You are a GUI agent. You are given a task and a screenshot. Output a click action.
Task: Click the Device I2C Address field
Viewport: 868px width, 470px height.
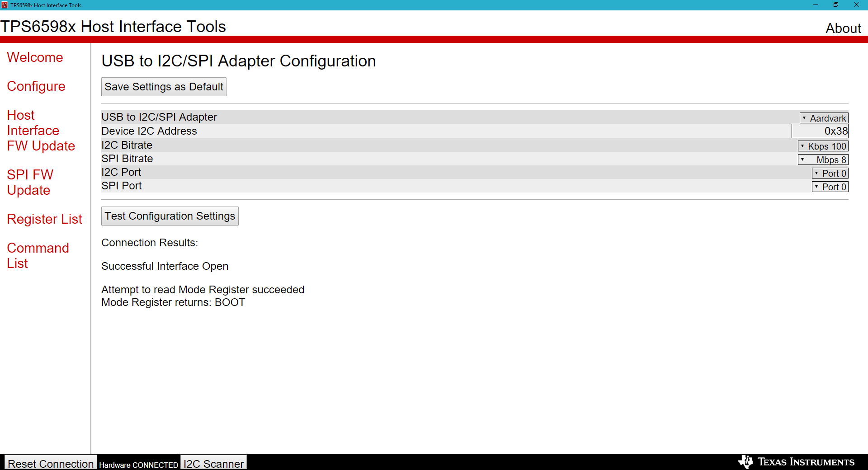click(x=820, y=131)
